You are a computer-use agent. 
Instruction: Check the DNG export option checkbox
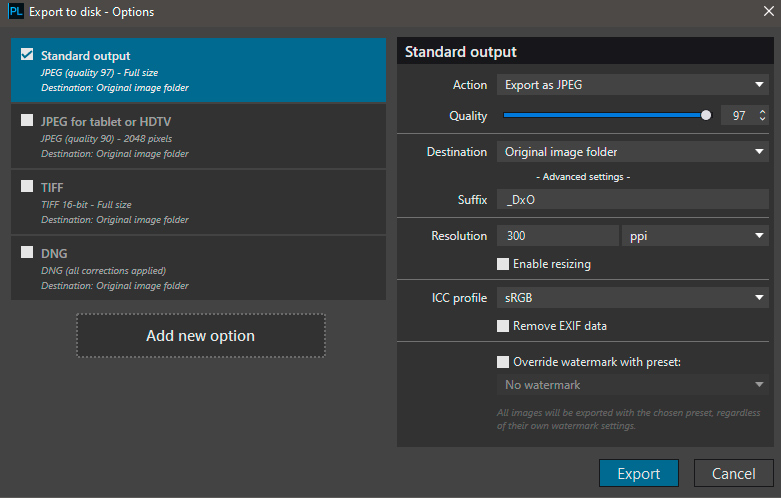(x=27, y=253)
